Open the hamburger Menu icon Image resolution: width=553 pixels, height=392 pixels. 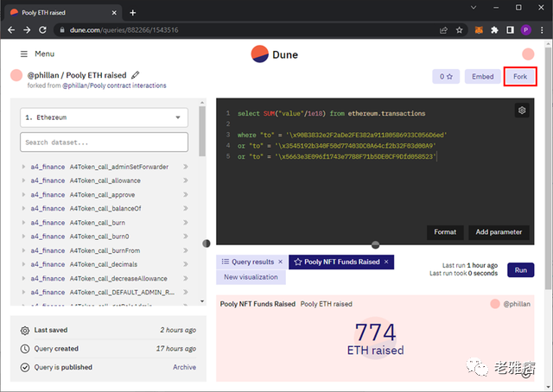point(24,54)
